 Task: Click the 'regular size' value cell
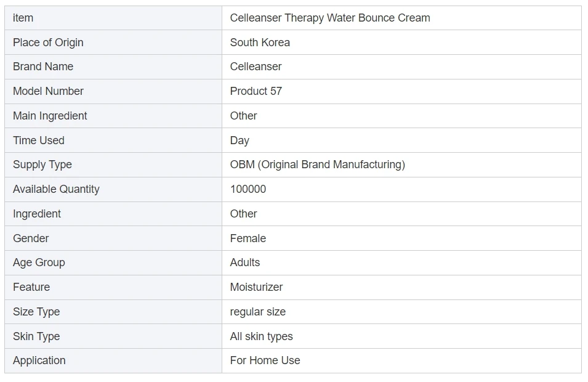[x=258, y=312]
